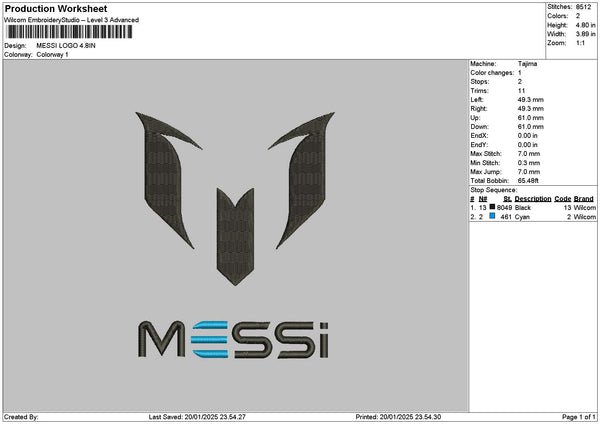Click the cyan letter E in the wordmark
600x424 pixels.
tap(210, 339)
